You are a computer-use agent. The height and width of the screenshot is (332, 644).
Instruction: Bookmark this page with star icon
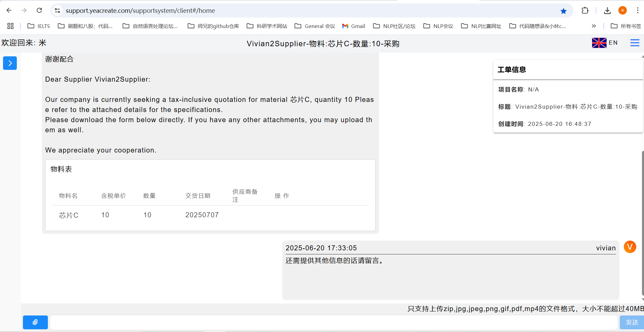(563, 11)
